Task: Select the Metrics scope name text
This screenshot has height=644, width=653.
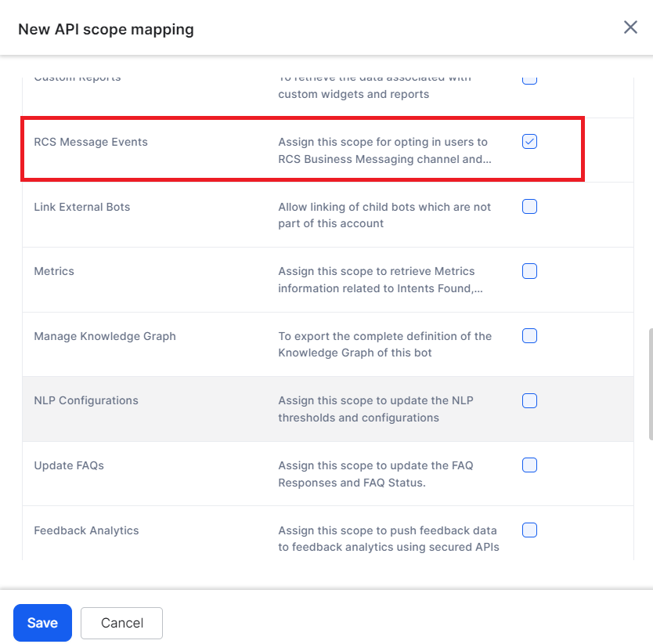Action: (x=54, y=271)
